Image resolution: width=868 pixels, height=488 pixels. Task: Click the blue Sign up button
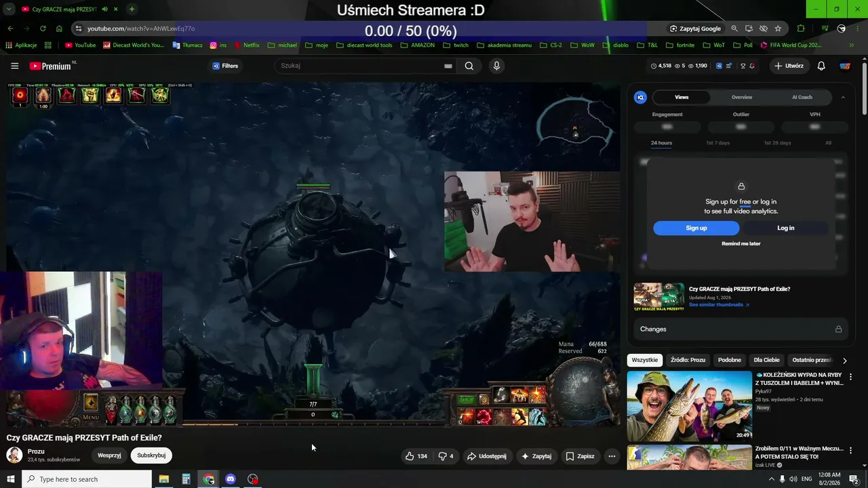696,228
